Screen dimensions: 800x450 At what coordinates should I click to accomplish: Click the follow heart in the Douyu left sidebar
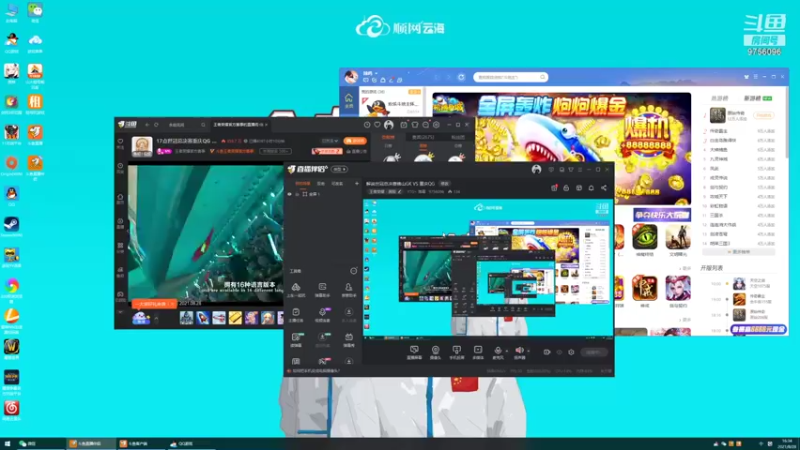point(120,143)
